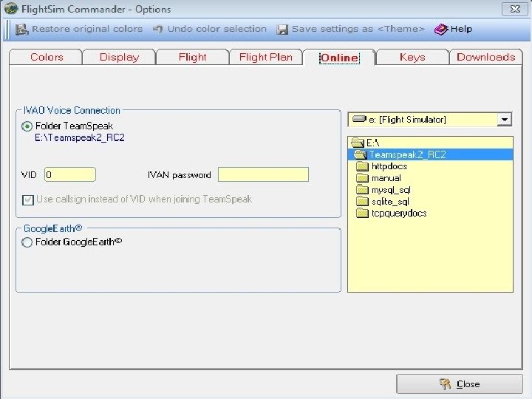Click the keys icon on Close button

[445, 384]
